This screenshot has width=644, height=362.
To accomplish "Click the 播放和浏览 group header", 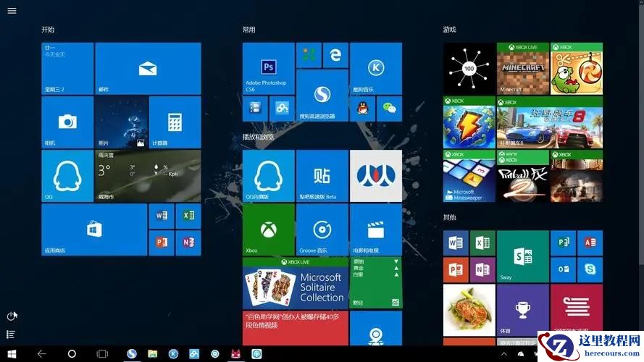I will (x=258, y=137).
